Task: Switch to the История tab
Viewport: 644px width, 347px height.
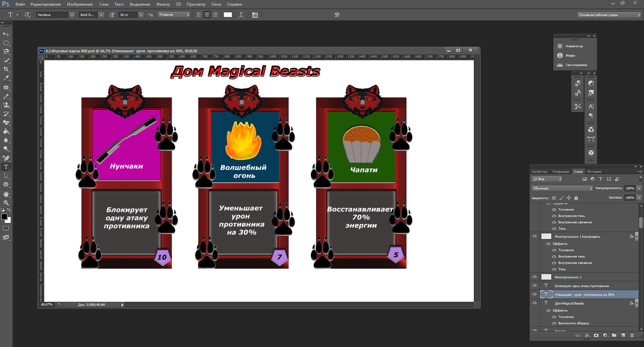Action: (594, 171)
